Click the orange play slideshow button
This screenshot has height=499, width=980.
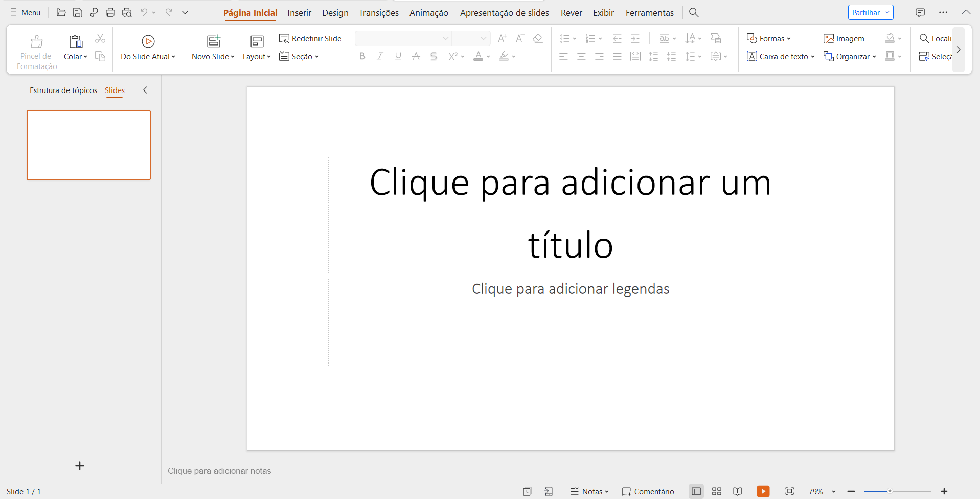click(x=763, y=491)
